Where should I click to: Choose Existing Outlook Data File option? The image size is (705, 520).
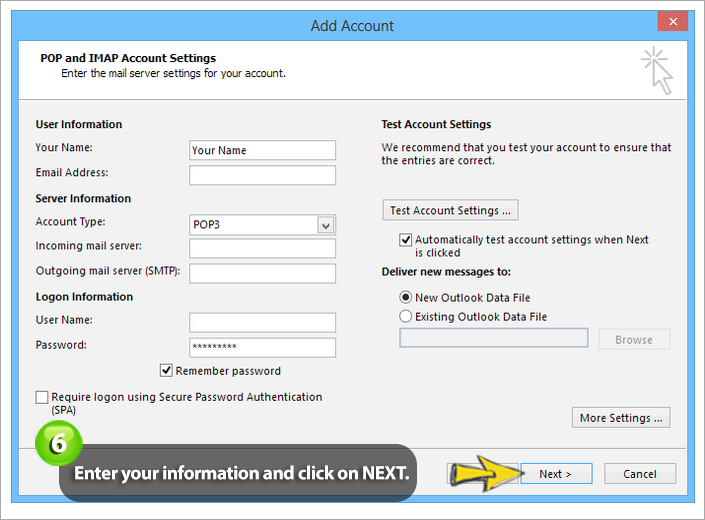[406, 316]
